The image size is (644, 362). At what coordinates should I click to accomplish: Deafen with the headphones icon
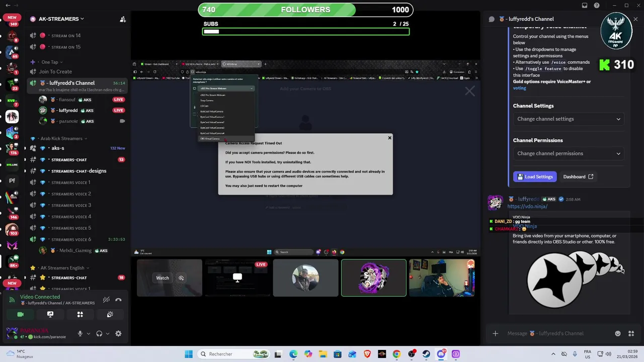click(x=99, y=333)
